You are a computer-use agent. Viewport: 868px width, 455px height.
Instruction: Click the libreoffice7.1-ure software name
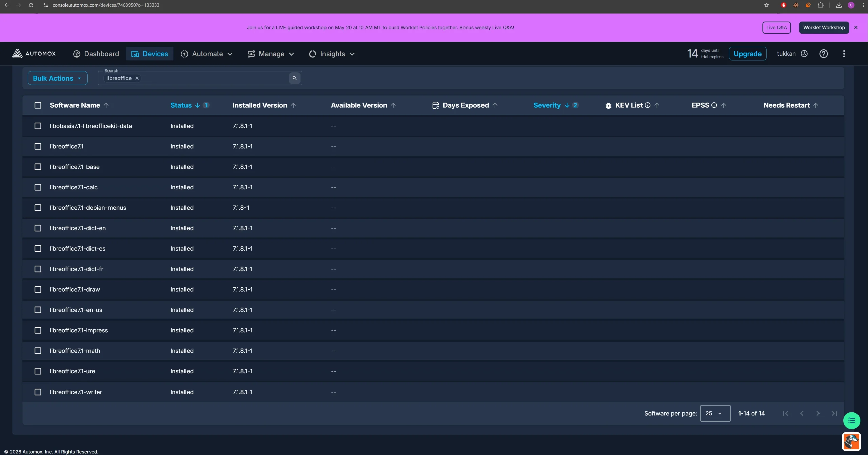coord(72,371)
